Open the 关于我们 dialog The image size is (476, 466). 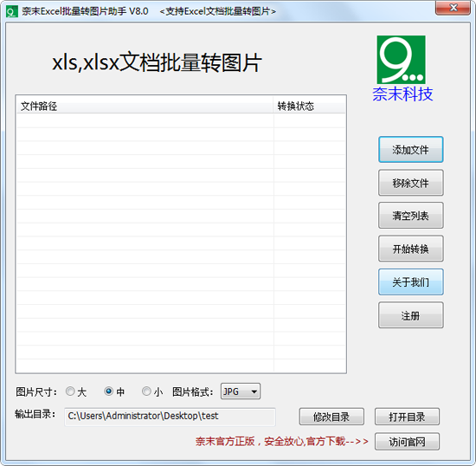pos(411,282)
